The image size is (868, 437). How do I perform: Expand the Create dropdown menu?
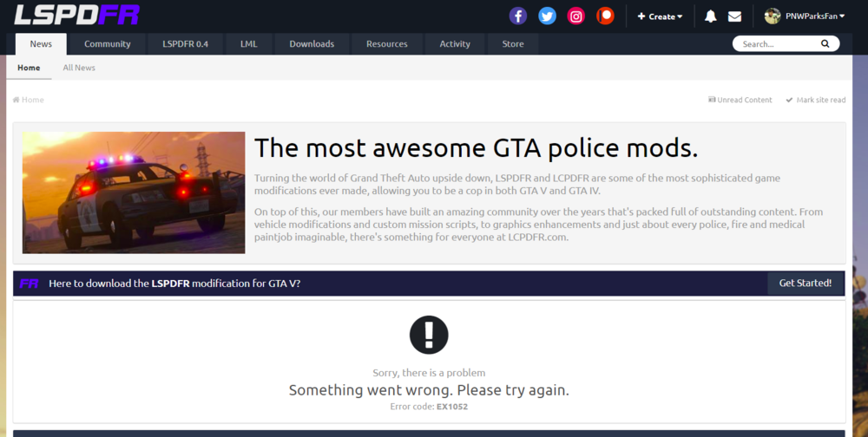coord(660,16)
